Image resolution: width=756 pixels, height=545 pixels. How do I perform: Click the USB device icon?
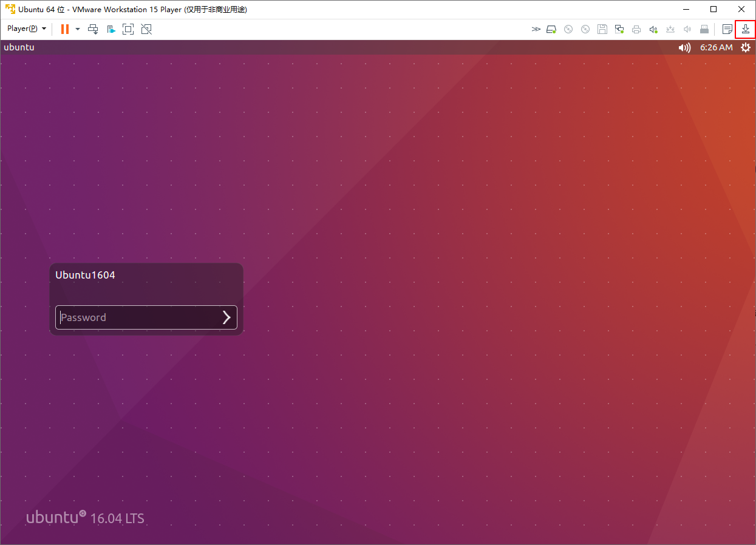click(704, 29)
